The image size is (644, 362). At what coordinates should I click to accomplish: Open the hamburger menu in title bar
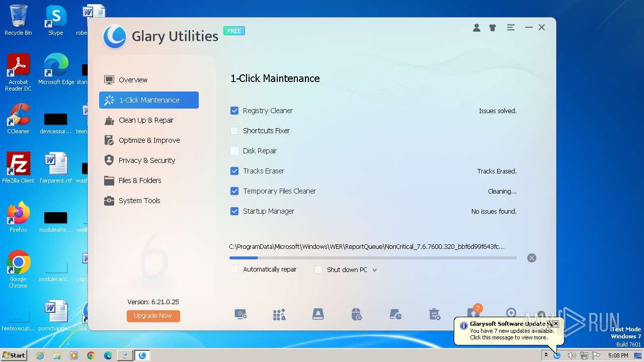511,28
